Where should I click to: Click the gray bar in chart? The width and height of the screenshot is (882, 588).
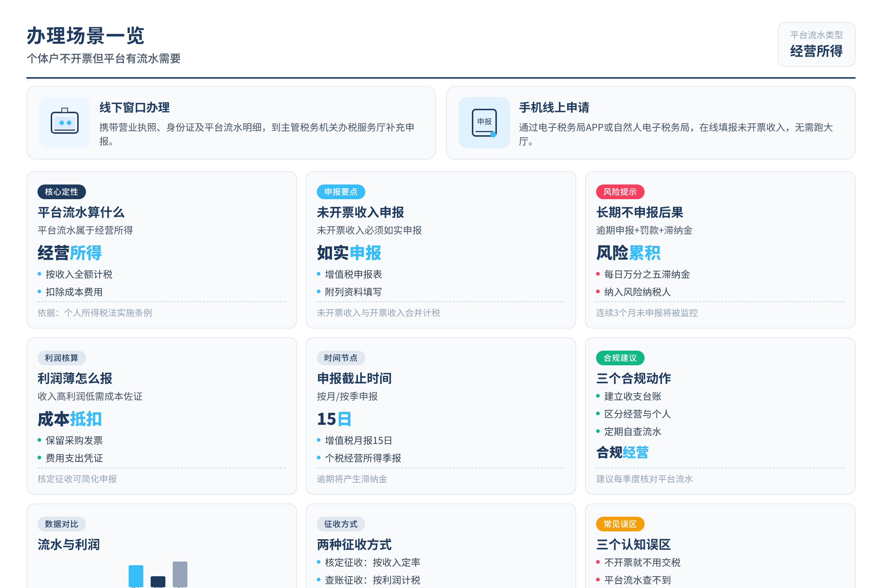180,574
